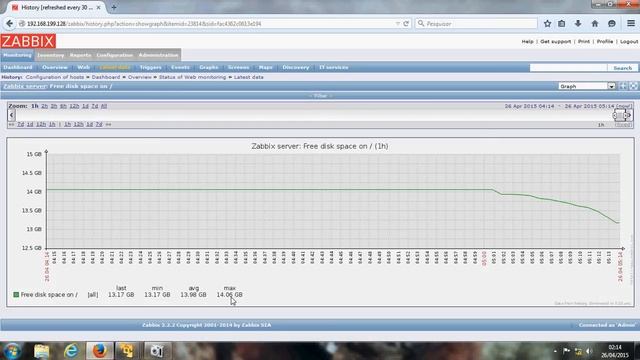Viewport: 640px width, 360px height.
Task: Set zoom to 12h
Action: [x=74, y=106]
